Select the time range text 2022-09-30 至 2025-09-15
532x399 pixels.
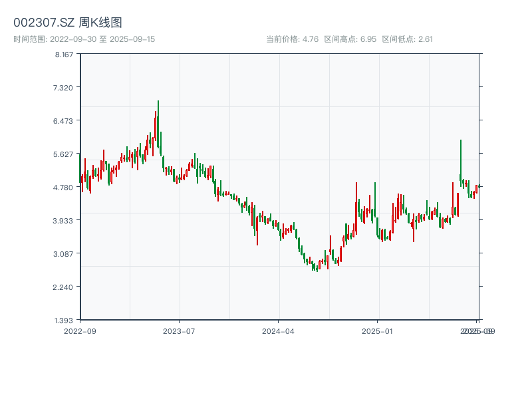[x=102, y=39]
